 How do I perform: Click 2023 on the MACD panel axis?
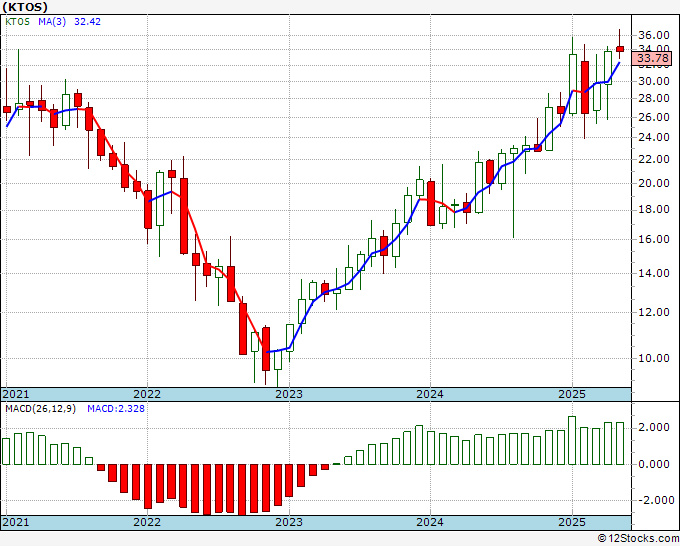pyautogui.click(x=289, y=522)
